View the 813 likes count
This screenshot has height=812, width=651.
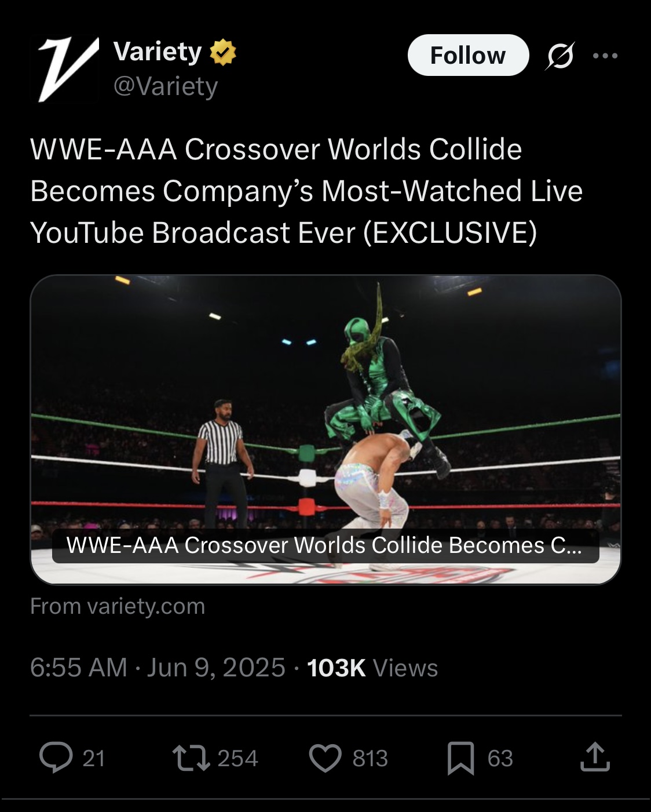tap(370, 758)
